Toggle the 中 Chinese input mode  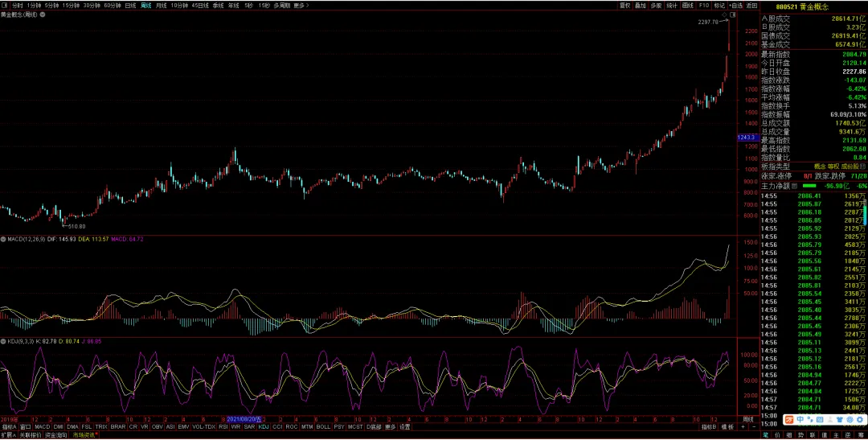click(800, 420)
